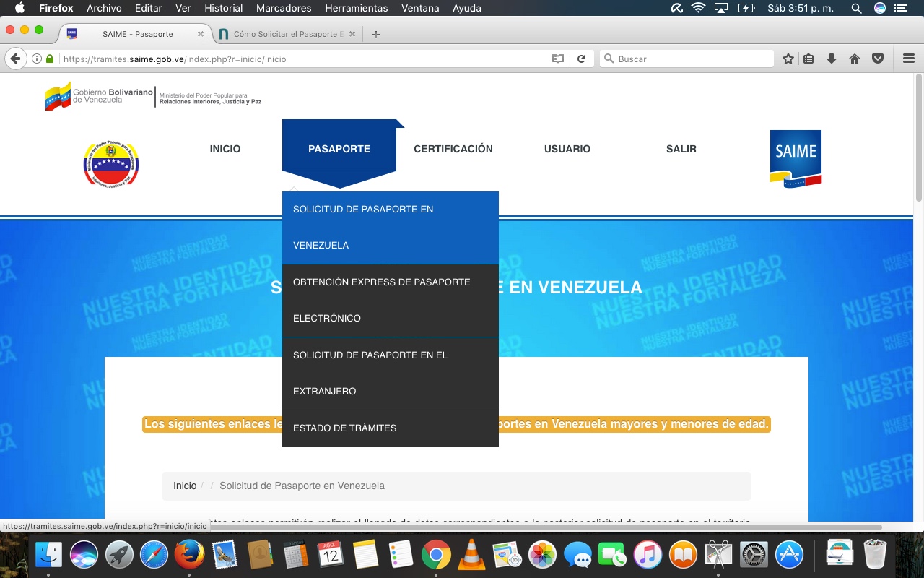Open System Preferences gear in Dock
Image resolution: width=924 pixels, height=578 pixels.
click(754, 554)
